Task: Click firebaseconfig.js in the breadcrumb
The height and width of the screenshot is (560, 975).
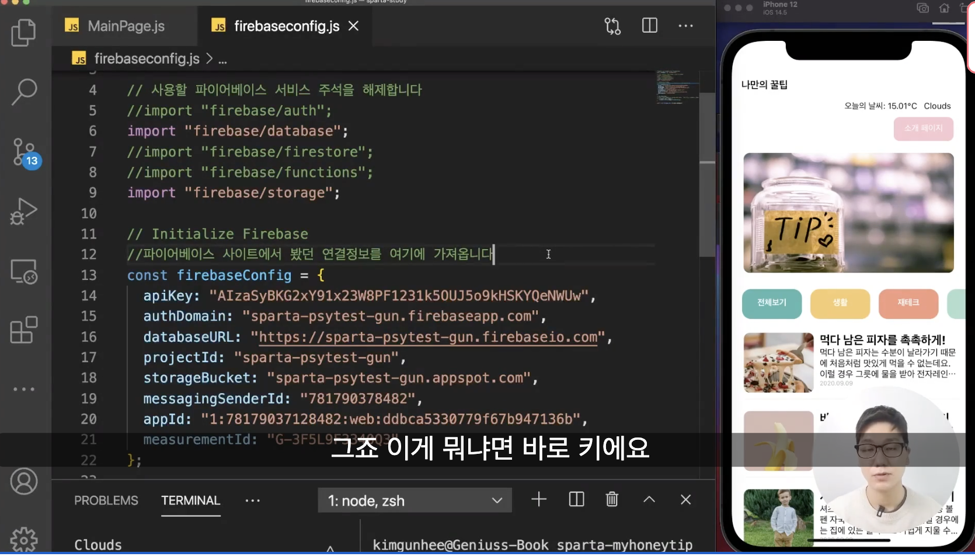Action: 147,58
